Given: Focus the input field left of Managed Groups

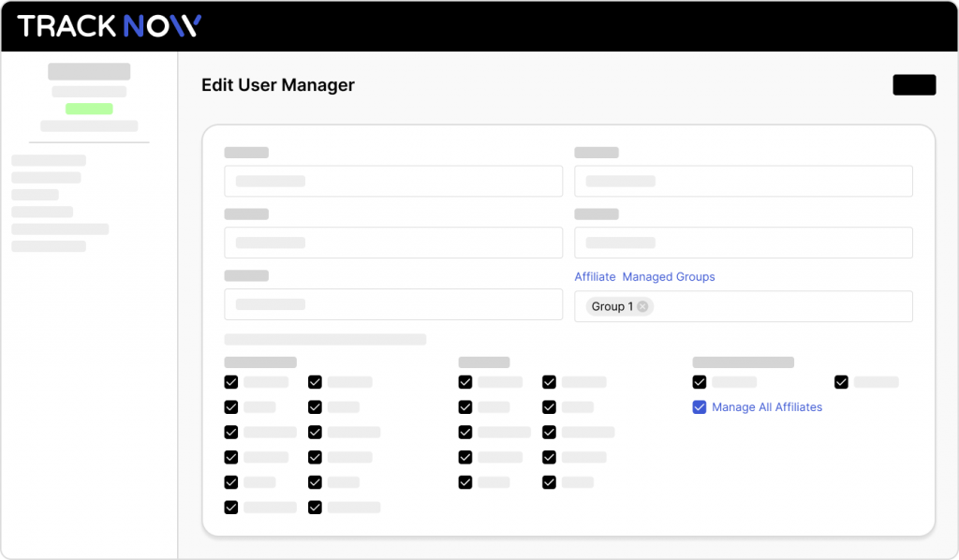Looking at the screenshot, I should (x=393, y=304).
